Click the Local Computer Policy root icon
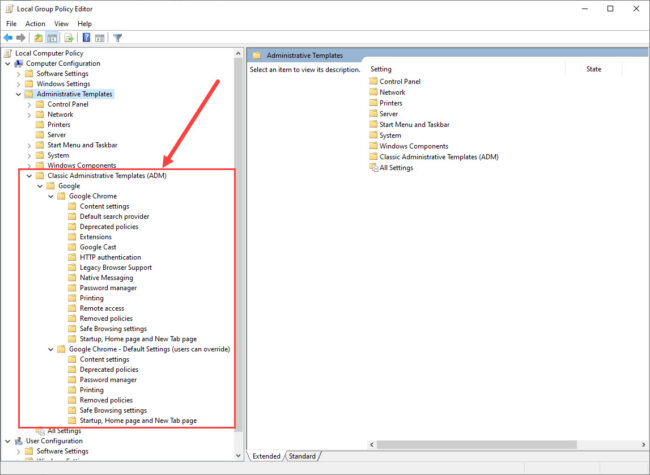This screenshot has width=650, height=475. 8,53
